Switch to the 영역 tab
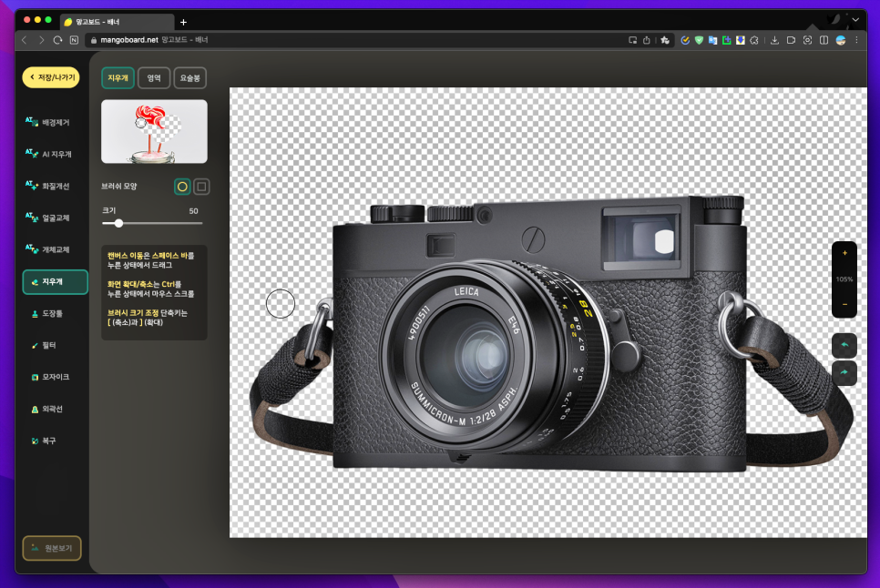 [154, 78]
